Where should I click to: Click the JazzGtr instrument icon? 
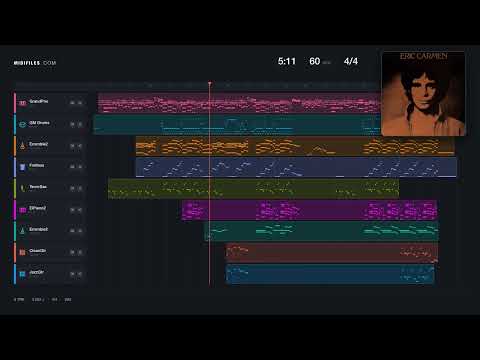(x=22, y=274)
